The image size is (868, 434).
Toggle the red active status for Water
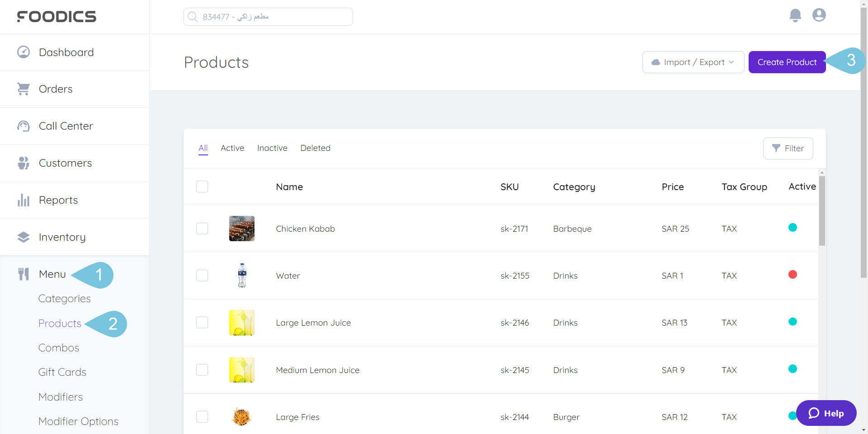(x=793, y=274)
